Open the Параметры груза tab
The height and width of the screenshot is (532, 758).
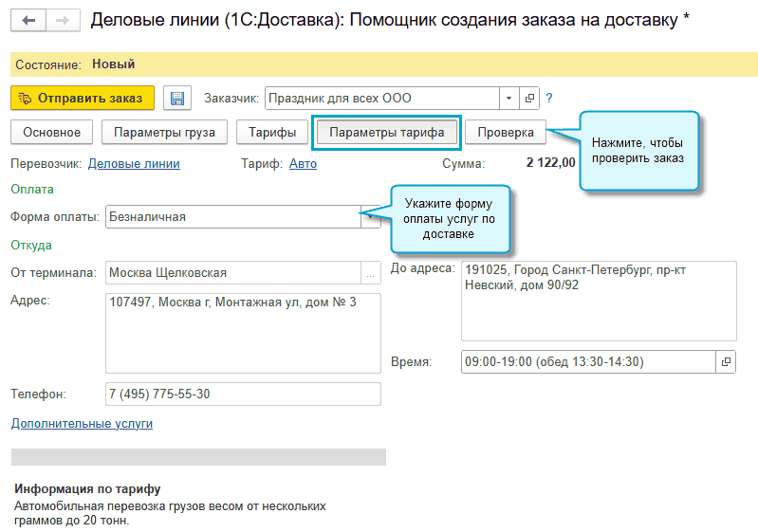(164, 132)
